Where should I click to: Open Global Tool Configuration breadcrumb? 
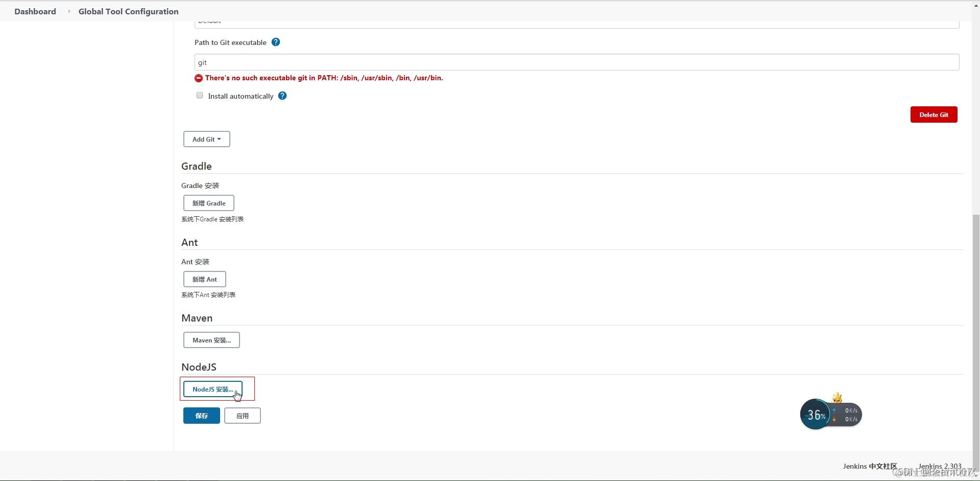coord(129,11)
